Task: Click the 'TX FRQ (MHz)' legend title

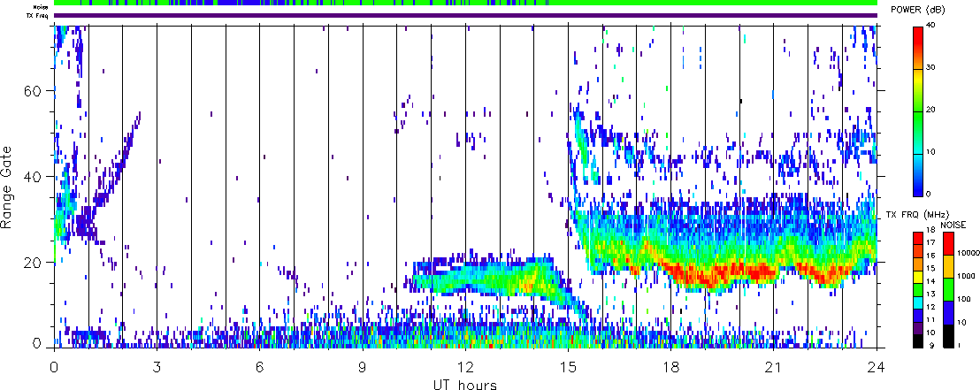Action: [x=916, y=216]
